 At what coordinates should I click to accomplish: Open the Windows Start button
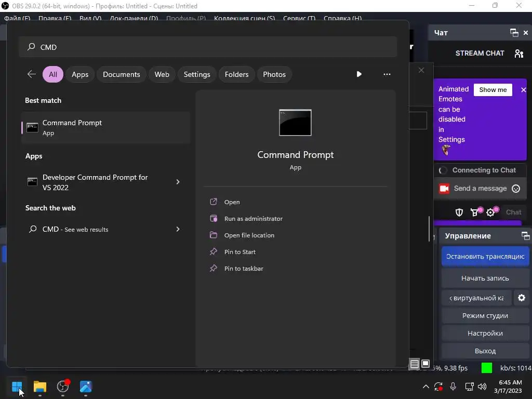17,387
